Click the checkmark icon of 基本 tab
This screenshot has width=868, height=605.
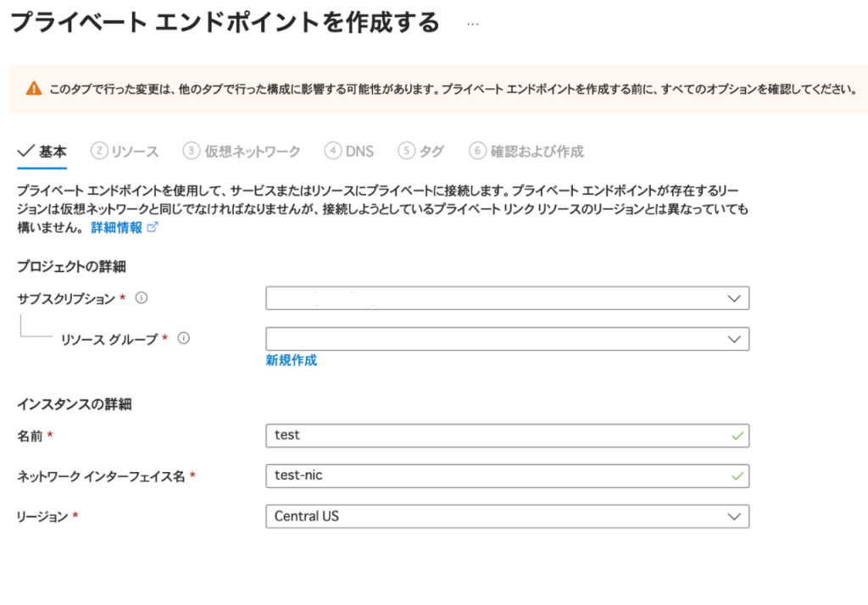(x=25, y=152)
